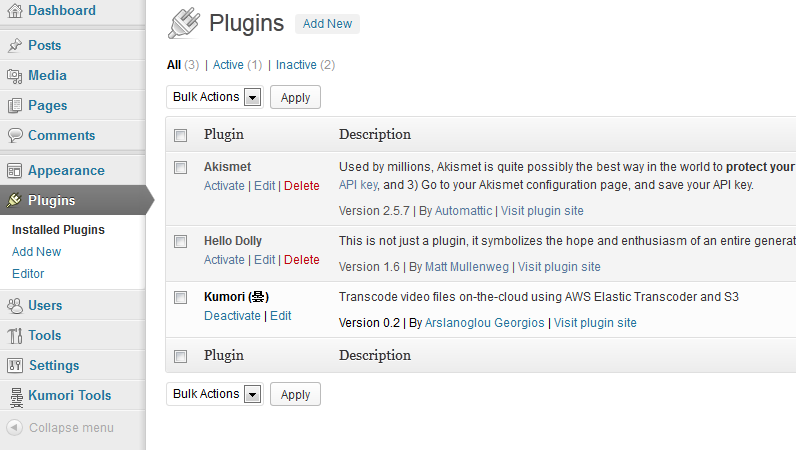The height and width of the screenshot is (450, 796).
Task: Open the Tools menu
Action: coord(45,335)
